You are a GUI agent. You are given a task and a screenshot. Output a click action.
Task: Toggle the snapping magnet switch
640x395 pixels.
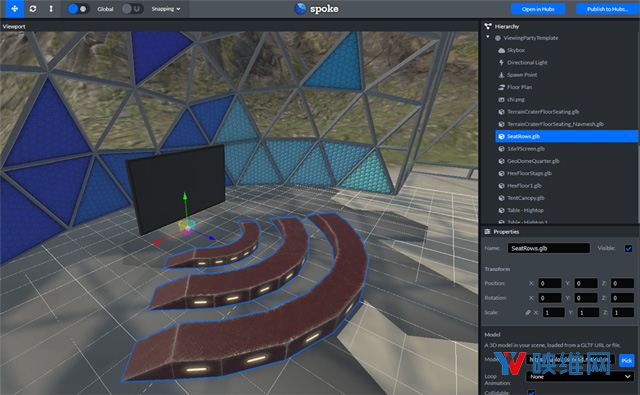click(x=132, y=9)
